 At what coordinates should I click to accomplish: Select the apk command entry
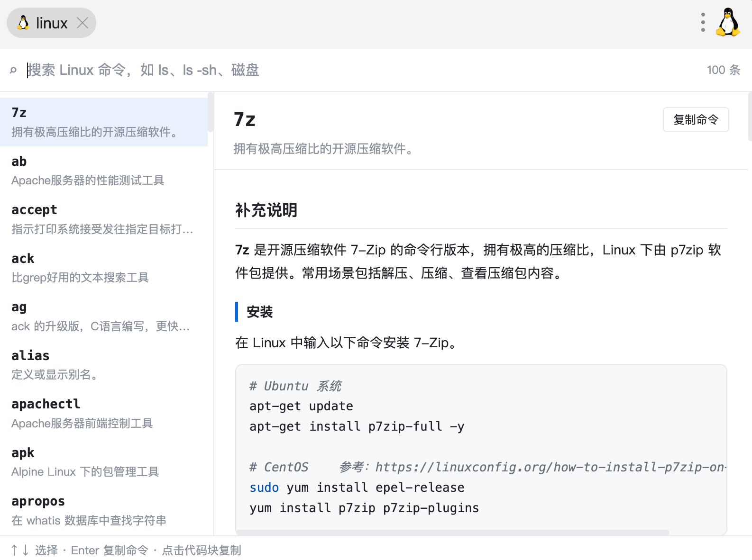104,462
